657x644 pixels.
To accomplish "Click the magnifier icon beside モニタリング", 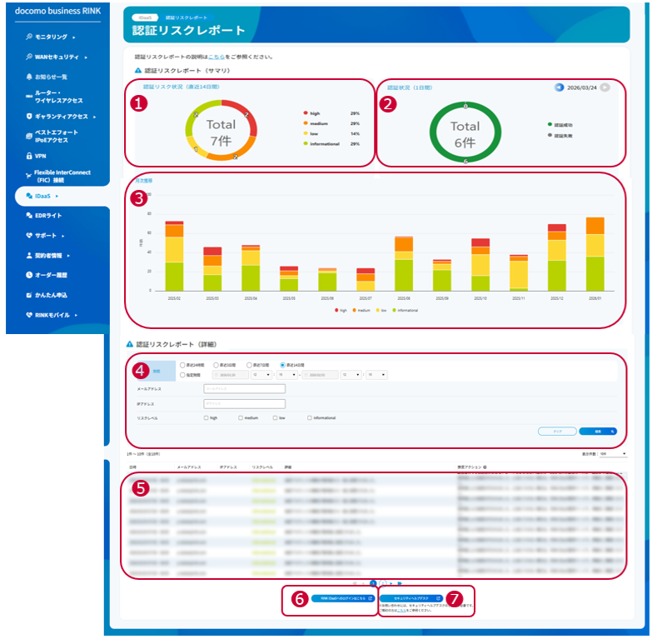I will (x=29, y=37).
